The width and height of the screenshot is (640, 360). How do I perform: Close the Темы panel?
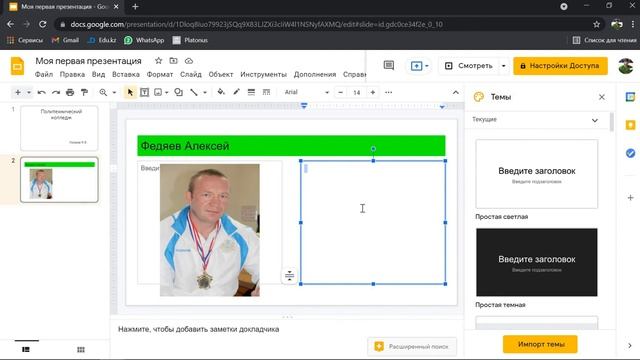[x=602, y=97]
